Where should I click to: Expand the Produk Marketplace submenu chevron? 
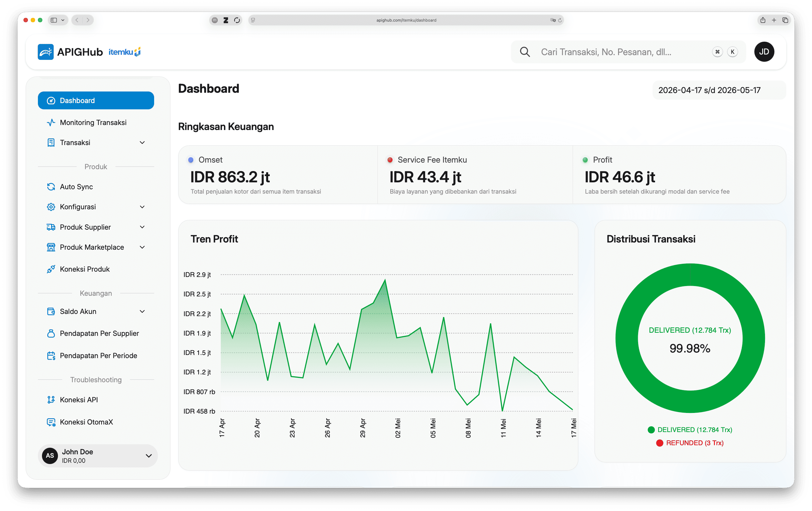click(x=142, y=247)
